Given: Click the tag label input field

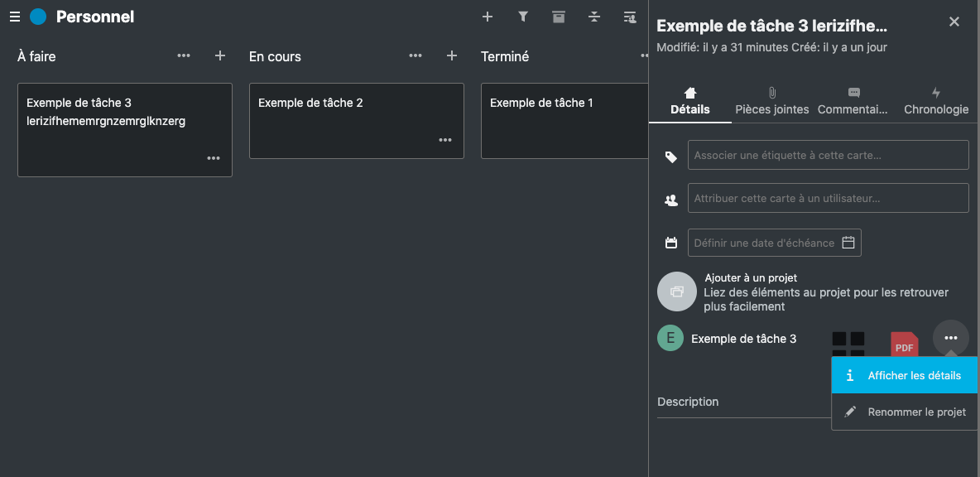Looking at the screenshot, I should (x=829, y=155).
